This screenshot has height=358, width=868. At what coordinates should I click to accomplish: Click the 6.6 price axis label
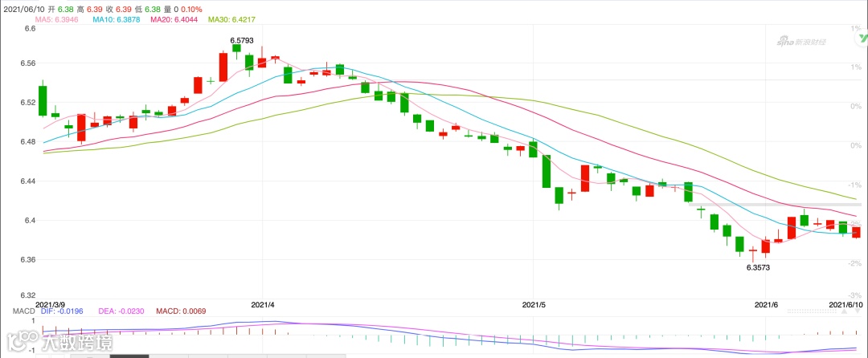31,27
